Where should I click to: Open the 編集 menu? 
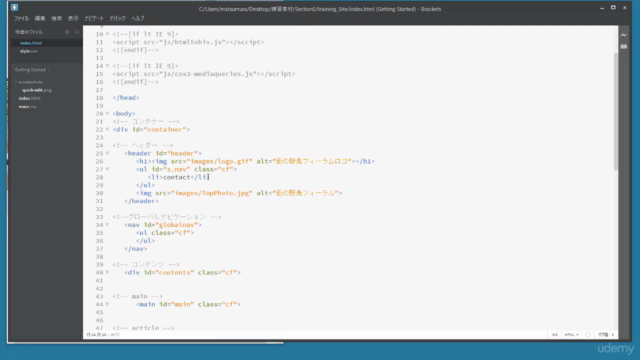(40, 18)
